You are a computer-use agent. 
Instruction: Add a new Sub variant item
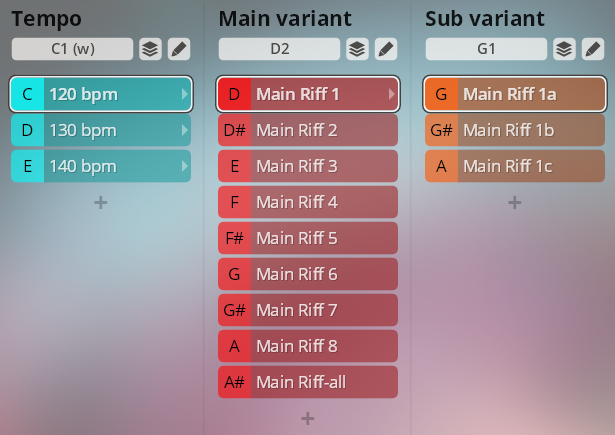tap(514, 202)
